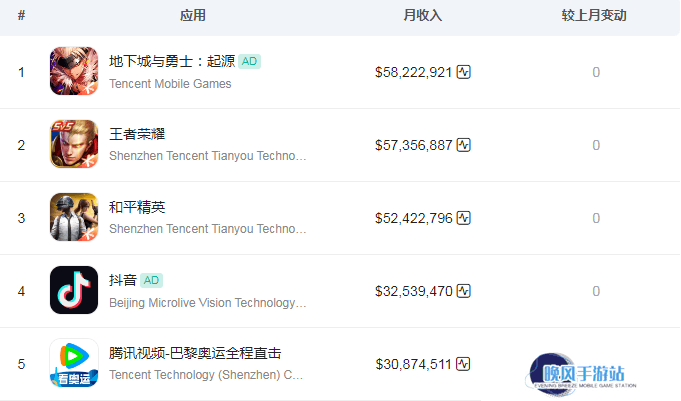View revenue trend chart for $57,356,887
The image size is (681, 401).
coord(463,145)
